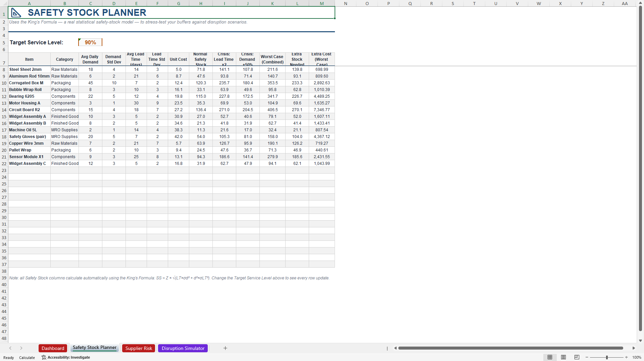Go to the next sheet with the arrow
The image size is (644, 361).
(x=21, y=348)
